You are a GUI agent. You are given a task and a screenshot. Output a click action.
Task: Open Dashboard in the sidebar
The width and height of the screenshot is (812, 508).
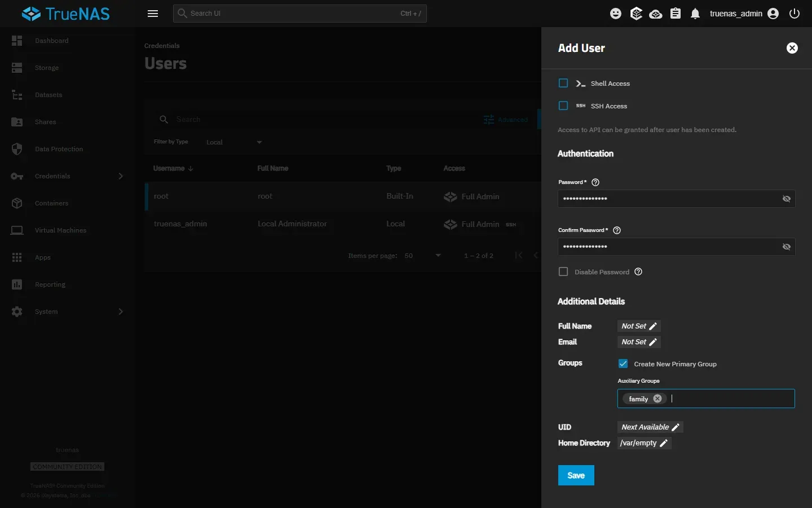[68, 41]
